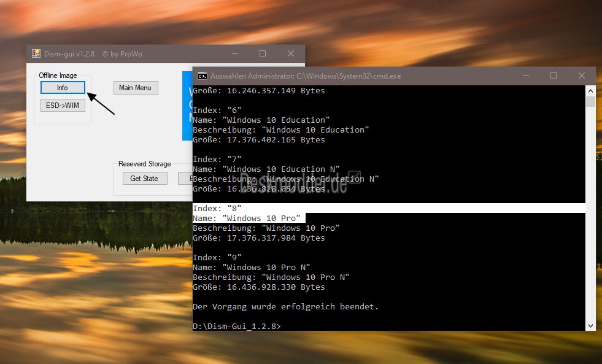Click the Dism-gui app icon in title bar
The image size is (602, 364).
(36, 54)
